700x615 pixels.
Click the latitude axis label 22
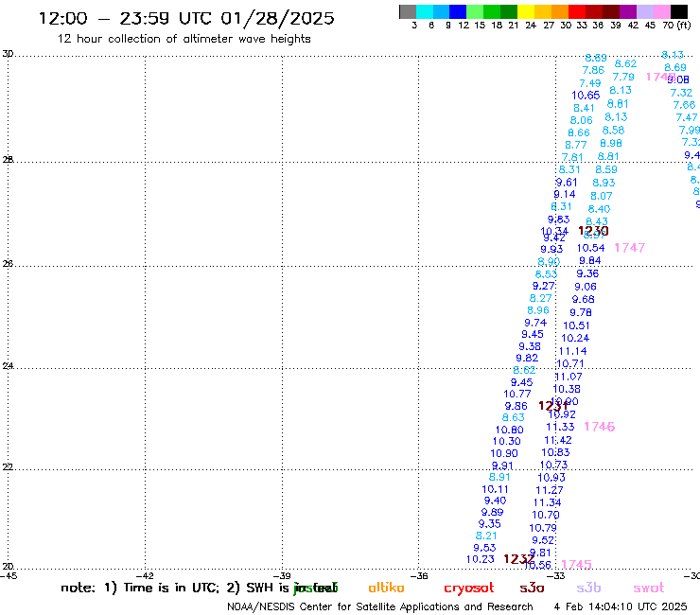8,466
